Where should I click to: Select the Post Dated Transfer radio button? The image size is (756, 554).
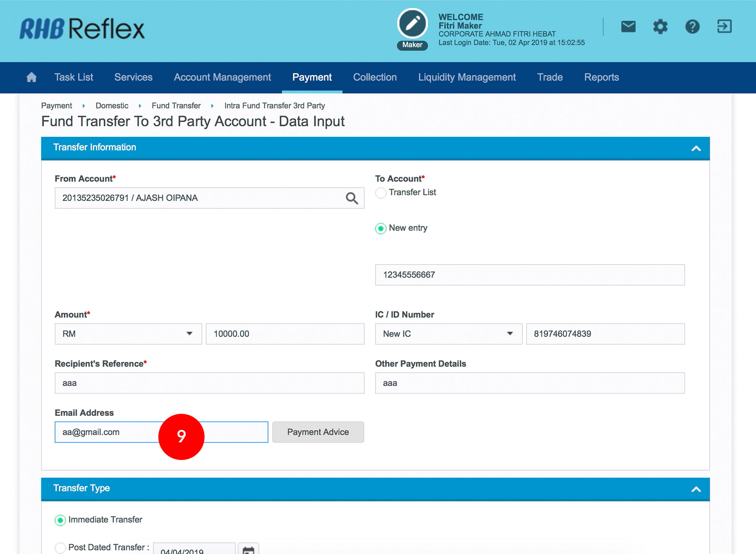(x=60, y=548)
